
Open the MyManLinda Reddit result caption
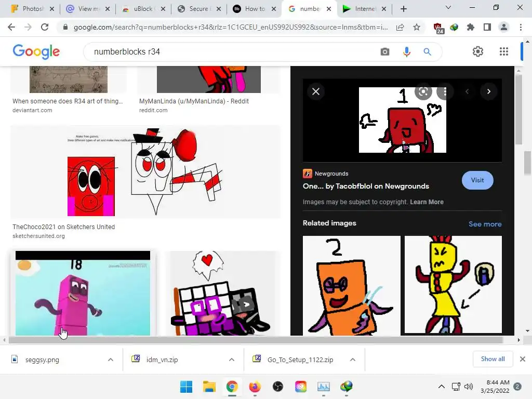click(194, 101)
